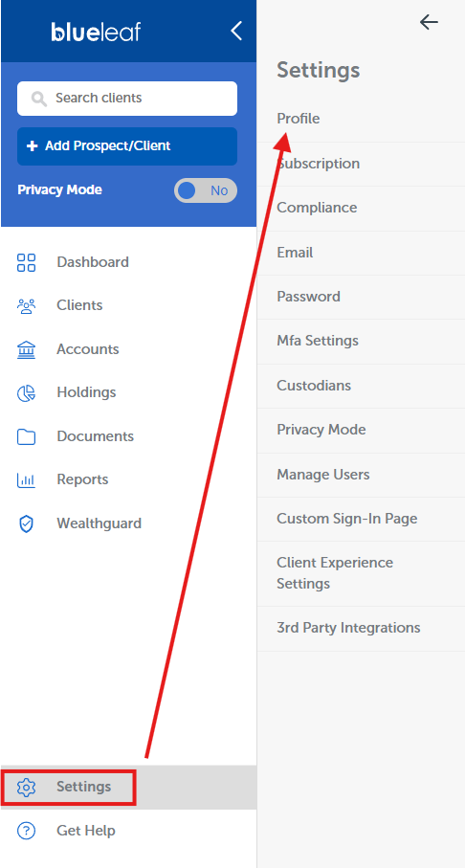This screenshot has height=868, width=465.
Task: Click the Settings gear icon
Action: point(26,787)
